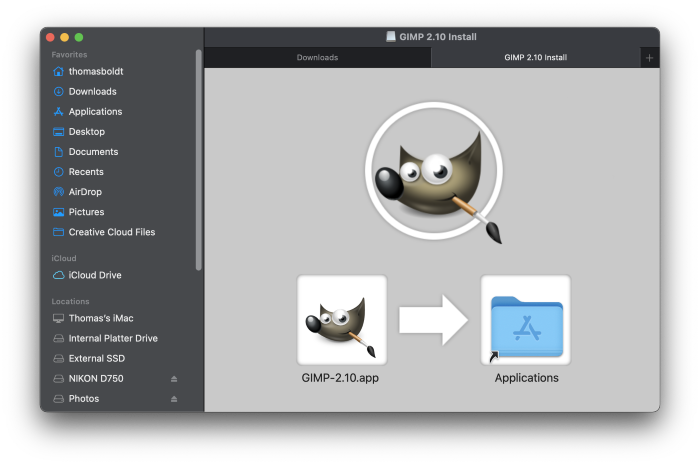Select 'Thomas's iMac' label
This screenshot has width=700, height=465.
pyautogui.click(x=101, y=318)
